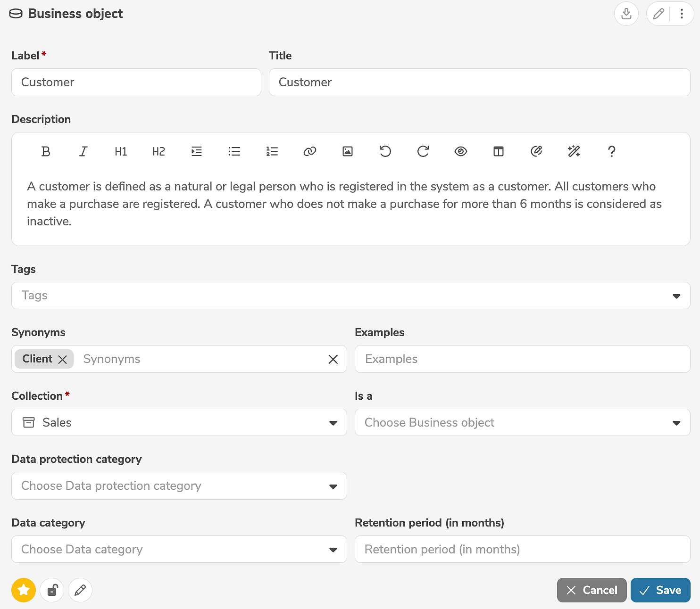Expand the Data protection category dropdown
700x609 pixels.
[x=179, y=486]
